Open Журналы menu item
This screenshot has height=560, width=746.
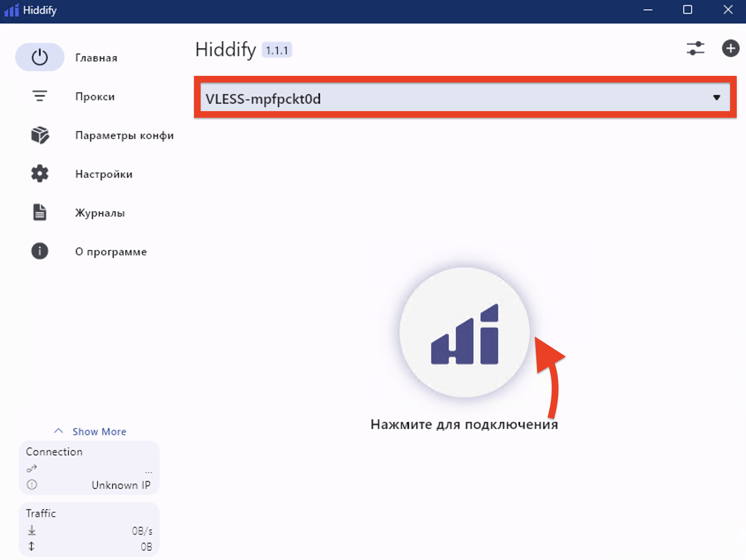pyautogui.click(x=100, y=213)
